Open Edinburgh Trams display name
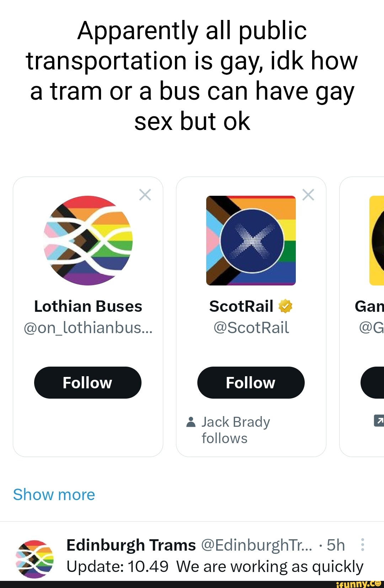384x588 pixels. pyautogui.click(x=131, y=545)
